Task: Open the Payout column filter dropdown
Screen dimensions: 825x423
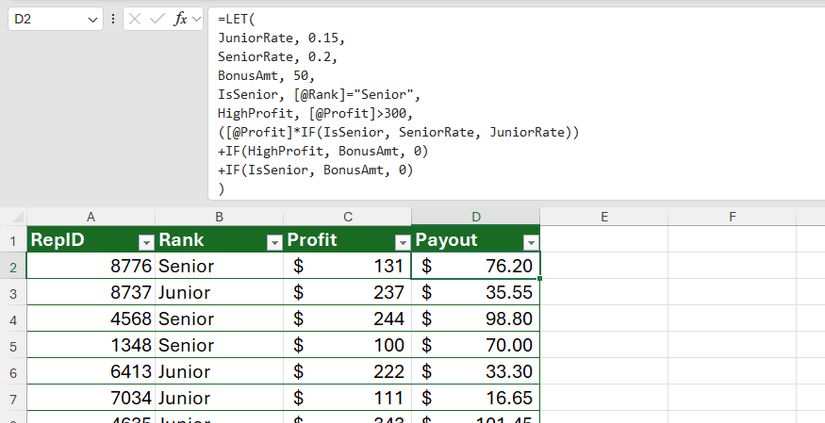Action: pyautogui.click(x=530, y=242)
